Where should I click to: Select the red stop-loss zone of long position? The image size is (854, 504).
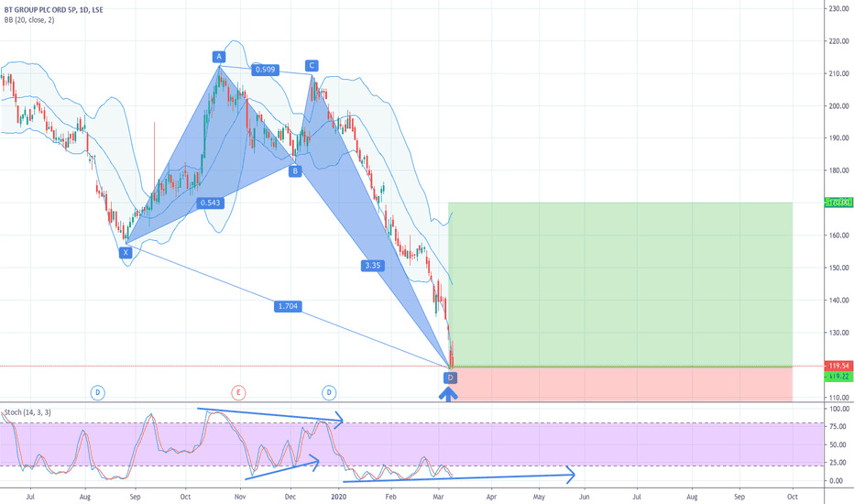click(x=620, y=384)
